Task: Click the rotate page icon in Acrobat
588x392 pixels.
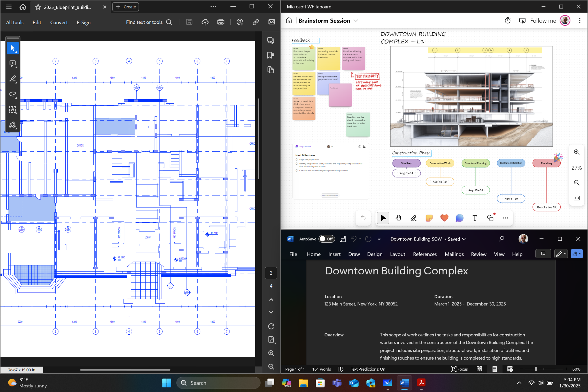Action: click(x=271, y=326)
